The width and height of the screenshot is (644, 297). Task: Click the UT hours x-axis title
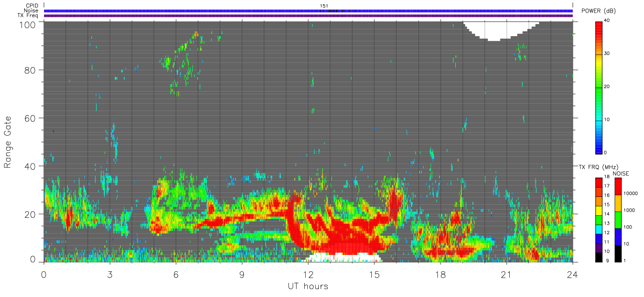point(308,287)
